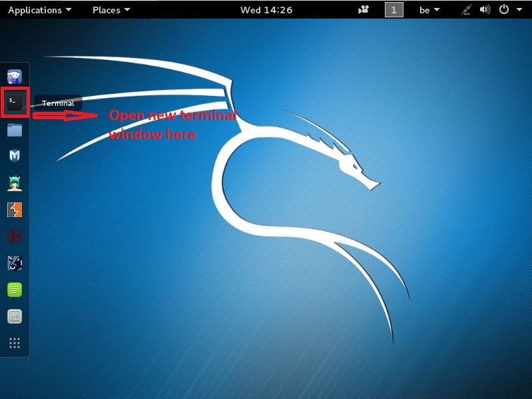
Task: Click the workspace 1 indicator
Action: point(394,10)
